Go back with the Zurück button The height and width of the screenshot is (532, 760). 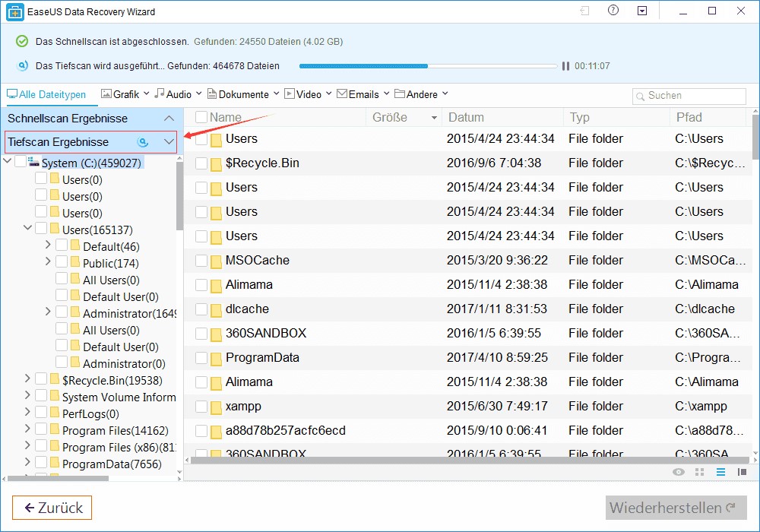(52, 508)
